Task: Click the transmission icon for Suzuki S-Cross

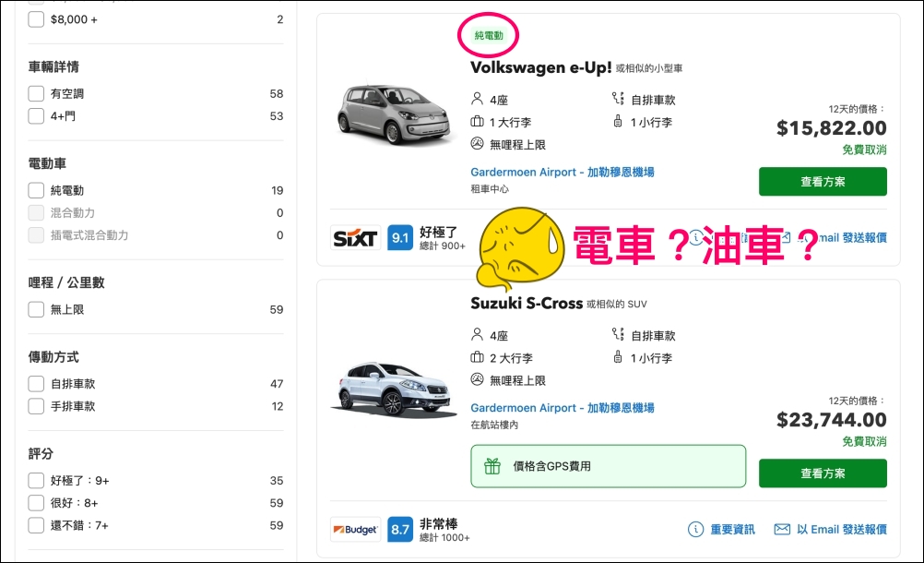Action: tap(618, 334)
